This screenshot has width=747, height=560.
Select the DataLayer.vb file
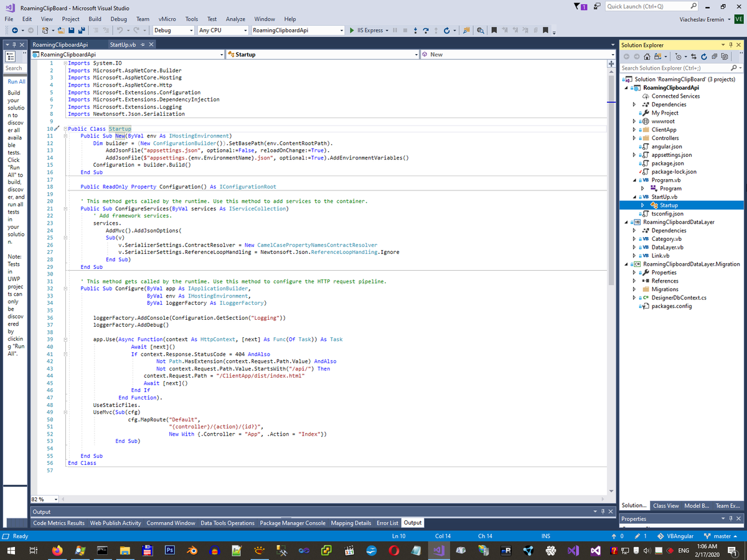coord(668,247)
